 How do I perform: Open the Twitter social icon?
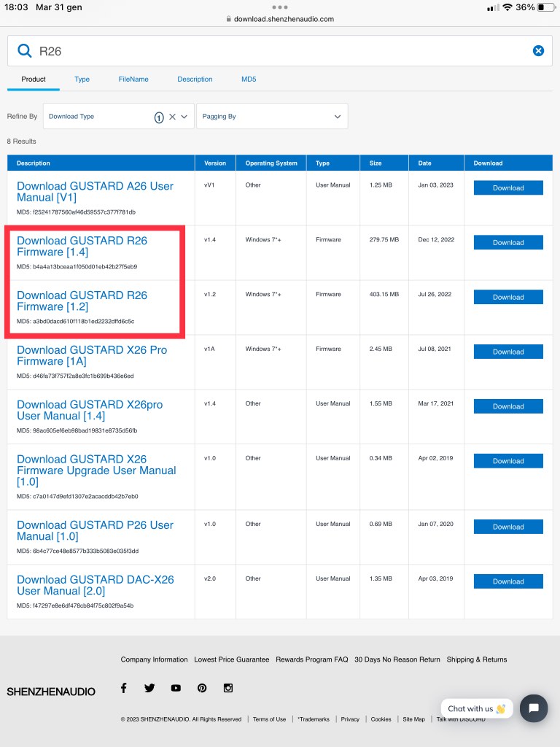coord(149,687)
